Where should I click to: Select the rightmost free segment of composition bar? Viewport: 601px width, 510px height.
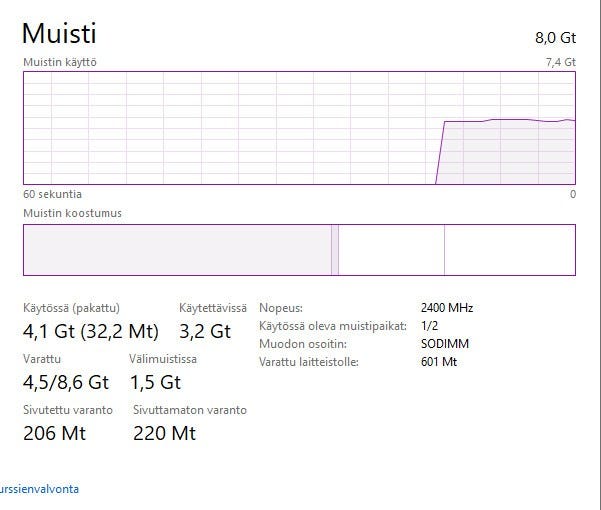pos(509,249)
